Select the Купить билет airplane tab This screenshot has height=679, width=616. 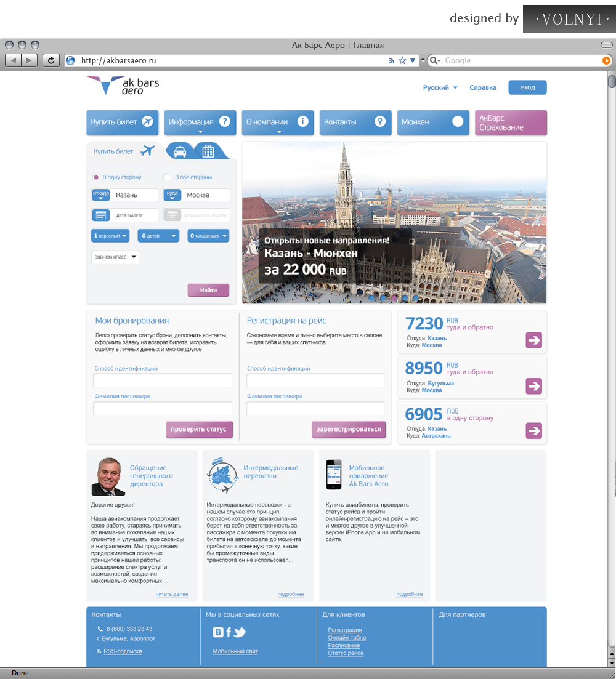[124, 151]
